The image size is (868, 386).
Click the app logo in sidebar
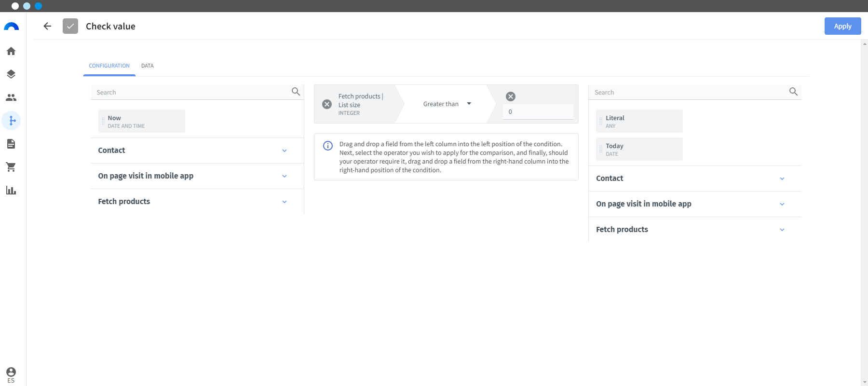tap(11, 27)
